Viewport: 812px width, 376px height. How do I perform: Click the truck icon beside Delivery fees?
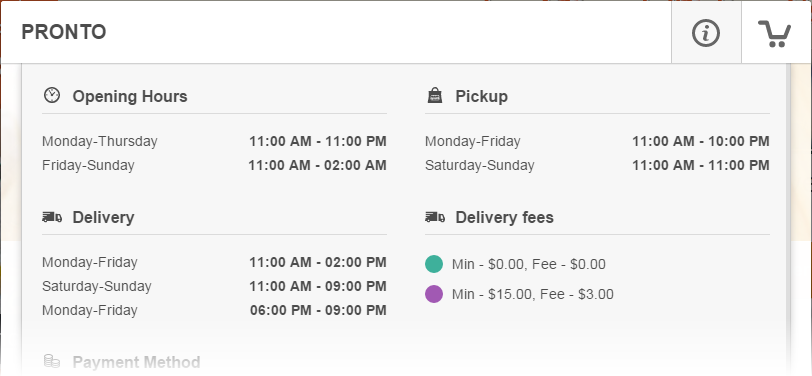[x=435, y=217]
